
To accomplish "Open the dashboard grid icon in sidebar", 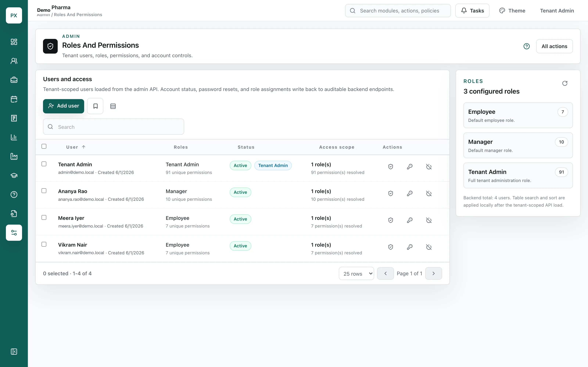I will (14, 42).
